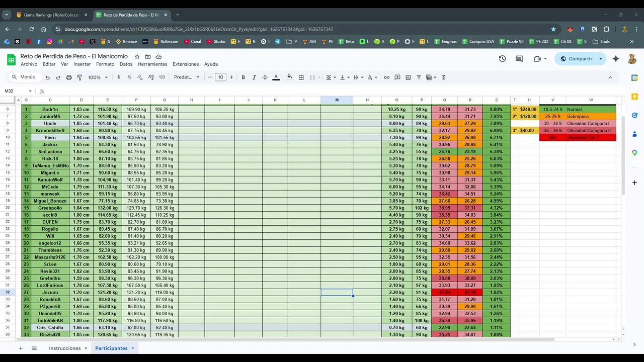Print the spreadsheet
644x362 pixels.
(69, 77)
